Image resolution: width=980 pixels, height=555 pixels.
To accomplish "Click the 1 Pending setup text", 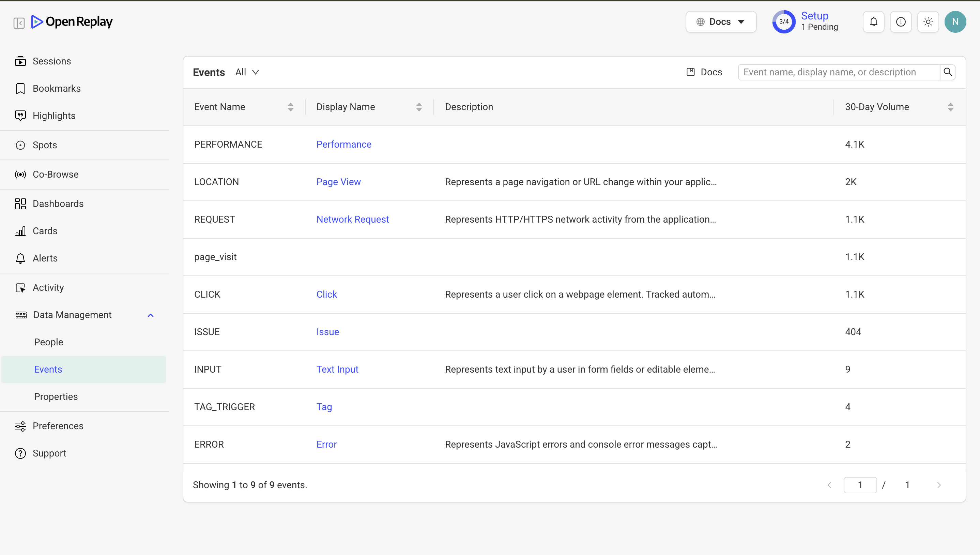I will tap(819, 27).
